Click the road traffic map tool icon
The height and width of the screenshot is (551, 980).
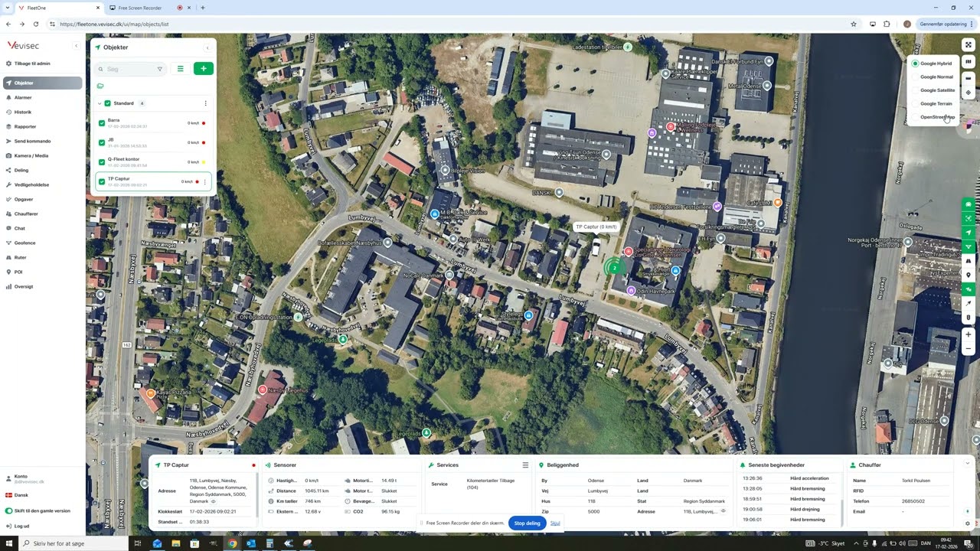click(x=969, y=261)
